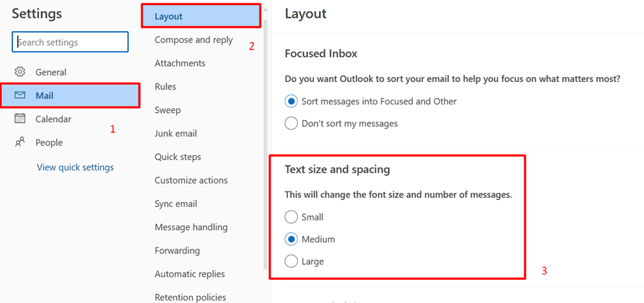Viewport: 644px width, 303px height.
Task: Click the General gear icon
Action: 20,72
